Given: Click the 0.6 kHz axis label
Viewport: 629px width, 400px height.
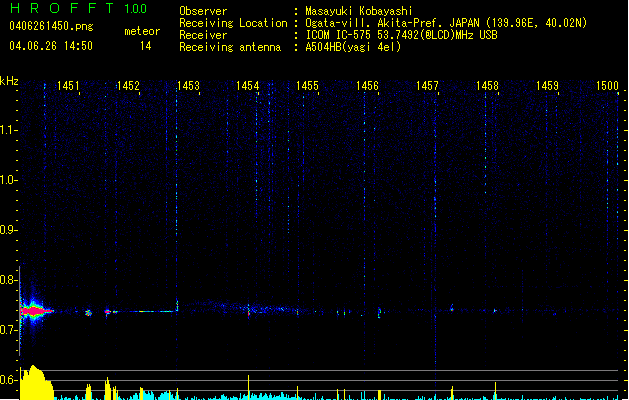Looking at the screenshot, I should (x=7, y=380).
